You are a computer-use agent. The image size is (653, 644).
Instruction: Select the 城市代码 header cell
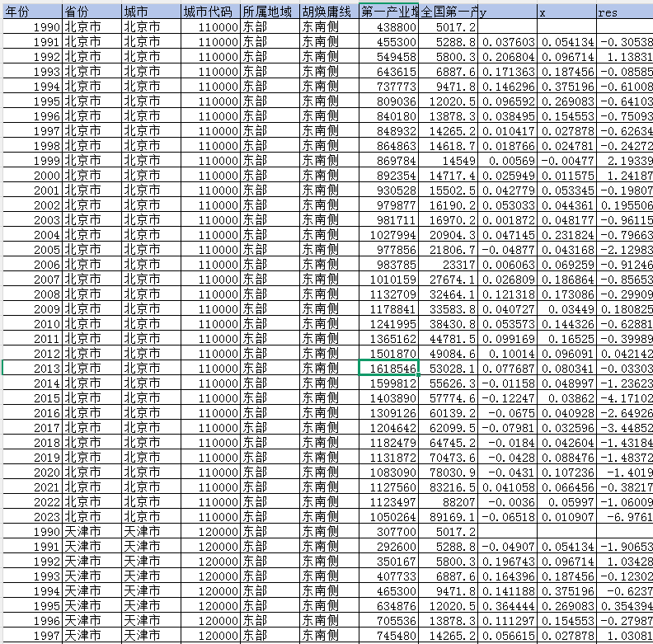[210, 13]
